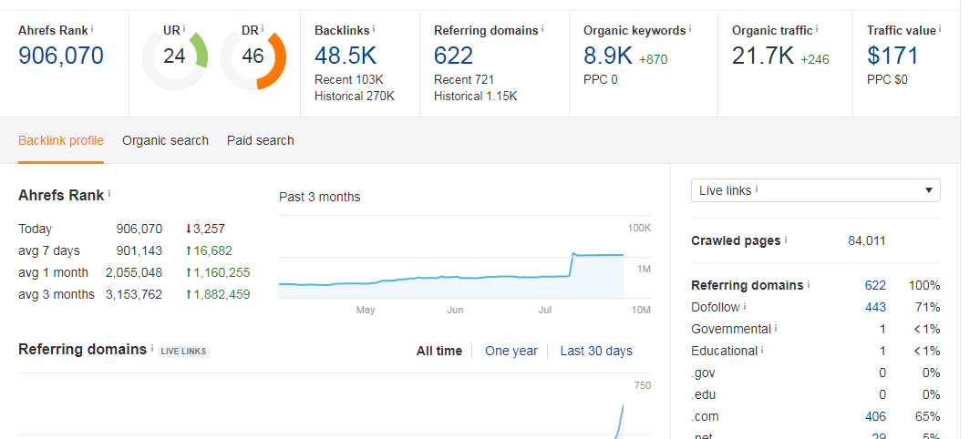
Task: Open the 443 Dofollow referring domains link
Action: coord(875,307)
